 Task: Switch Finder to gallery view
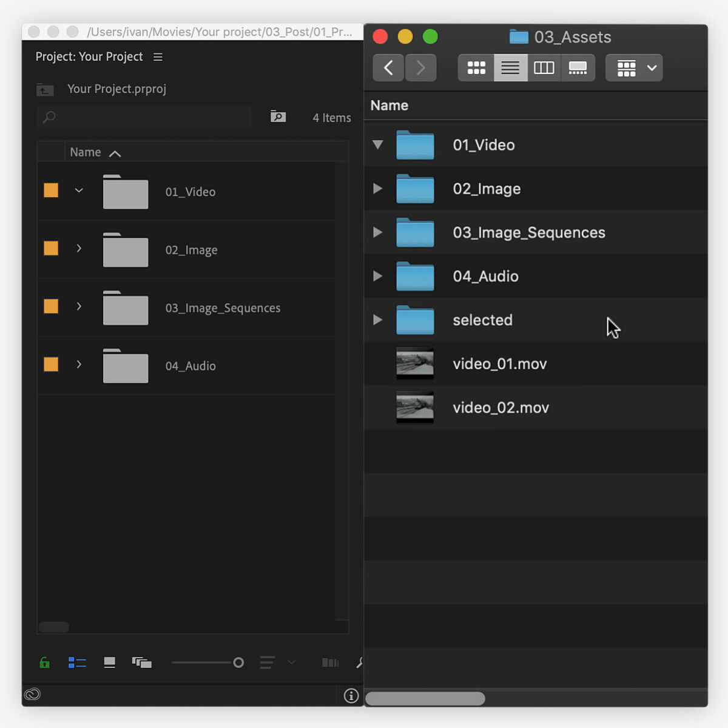coord(578,67)
